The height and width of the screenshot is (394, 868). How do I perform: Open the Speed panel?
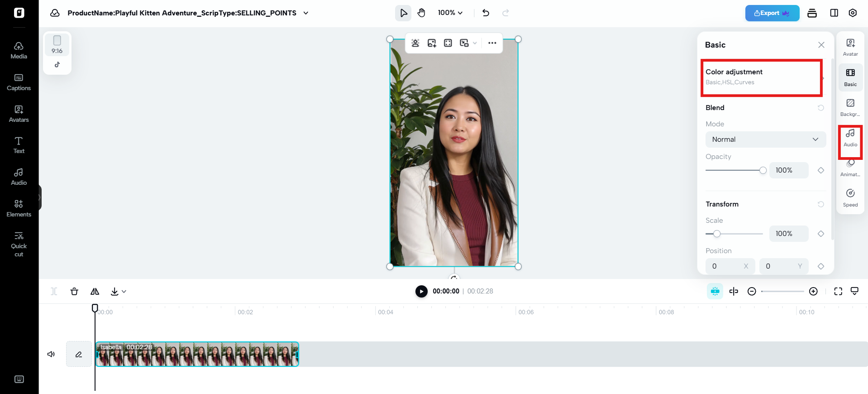(850, 198)
